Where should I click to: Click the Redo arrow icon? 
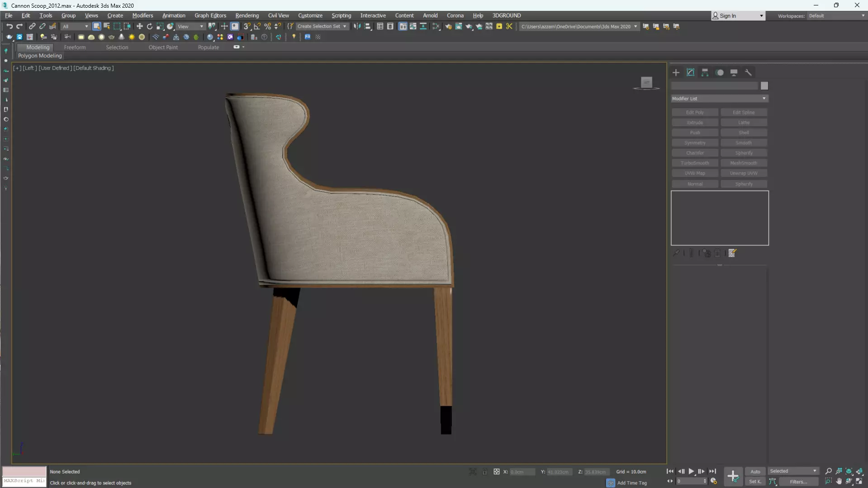[19, 26]
